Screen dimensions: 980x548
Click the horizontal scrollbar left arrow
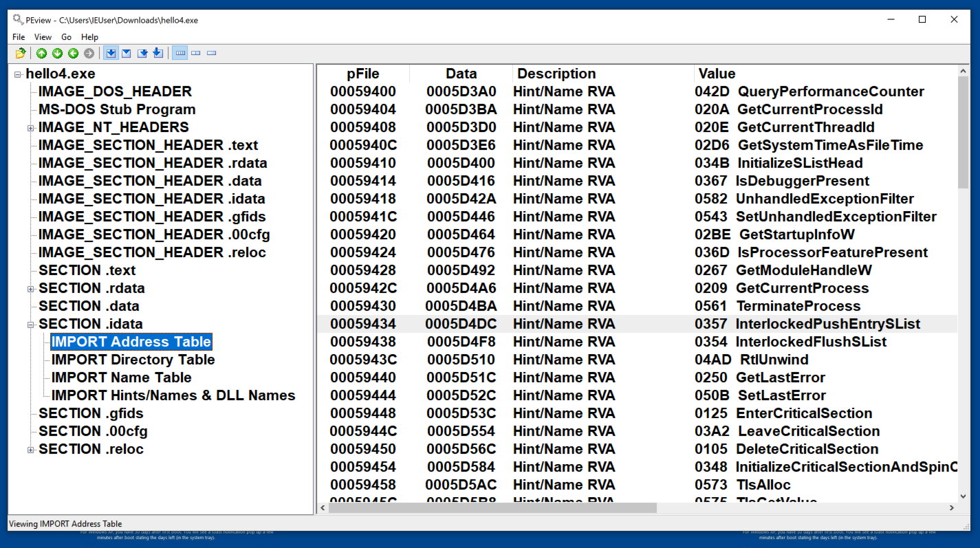323,508
